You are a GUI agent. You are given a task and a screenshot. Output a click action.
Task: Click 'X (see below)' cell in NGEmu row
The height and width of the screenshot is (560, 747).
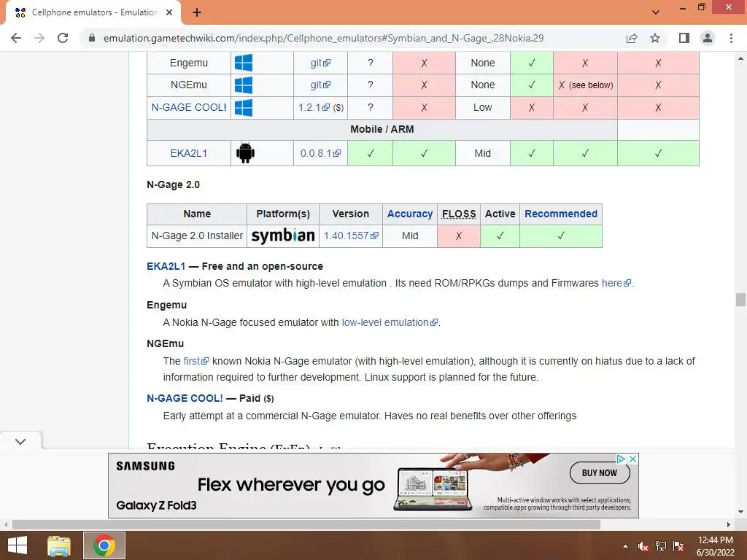585,85
